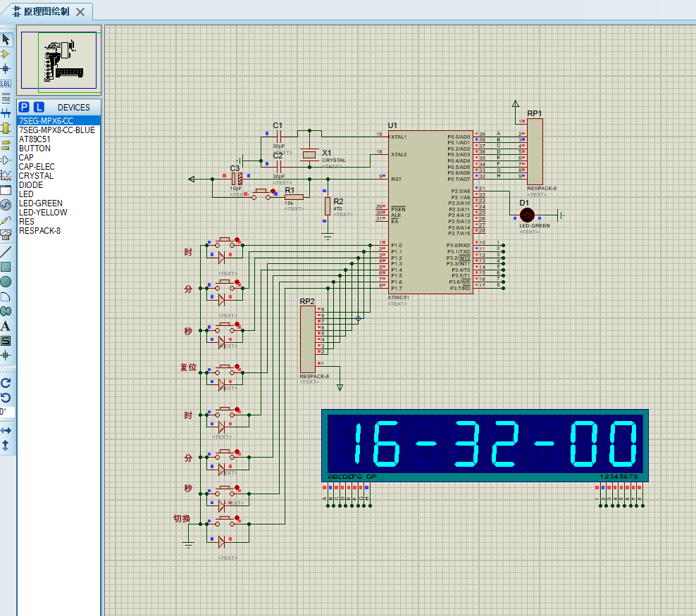Select the 2D graphics arc tool
This screenshot has width=696, height=616.
[x=6, y=296]
